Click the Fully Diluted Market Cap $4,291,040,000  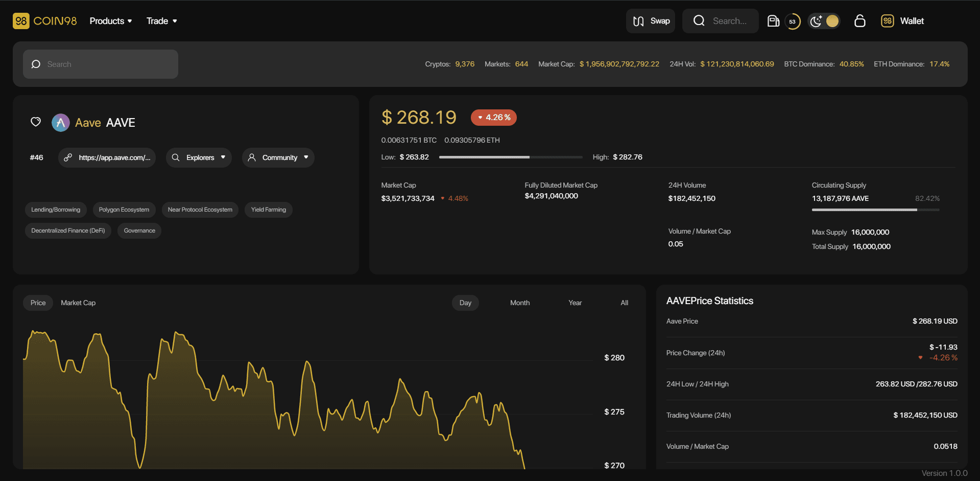coord(551,196)
